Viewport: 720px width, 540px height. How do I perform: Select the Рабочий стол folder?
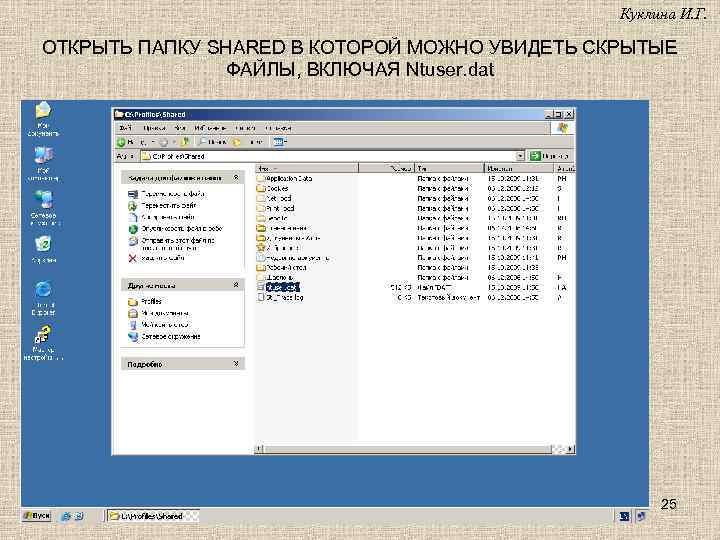click(x=281, y=267)
